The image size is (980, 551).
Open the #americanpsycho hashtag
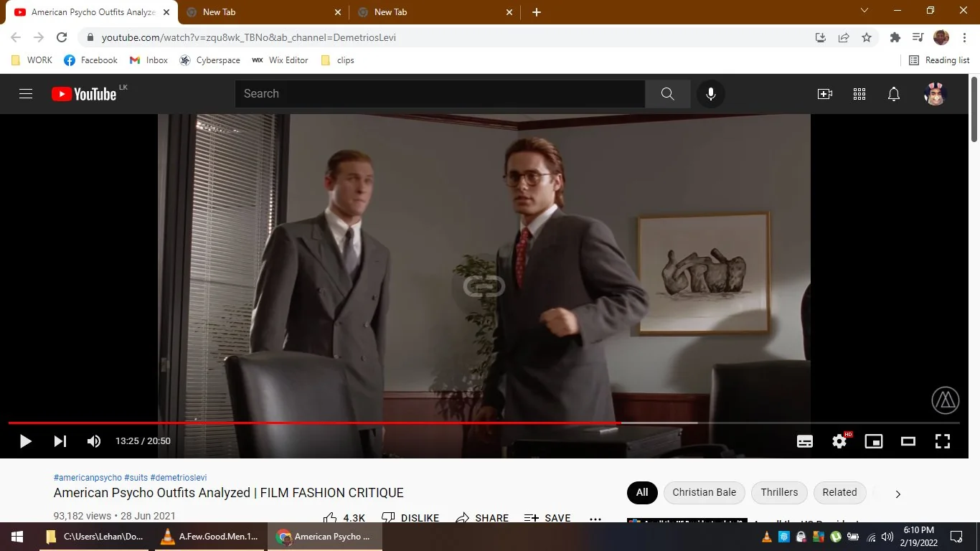coord(88,478)
